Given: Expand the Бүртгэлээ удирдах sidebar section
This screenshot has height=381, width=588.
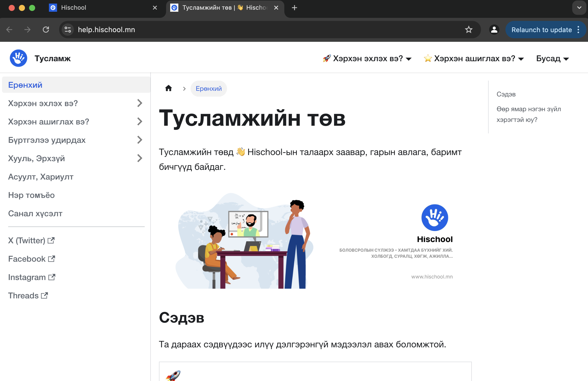Looking at the screenshot, I should 139,140.
